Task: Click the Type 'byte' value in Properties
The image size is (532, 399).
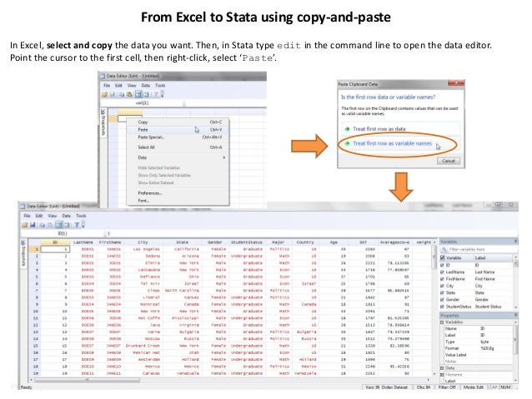Action: coord(484,342)
